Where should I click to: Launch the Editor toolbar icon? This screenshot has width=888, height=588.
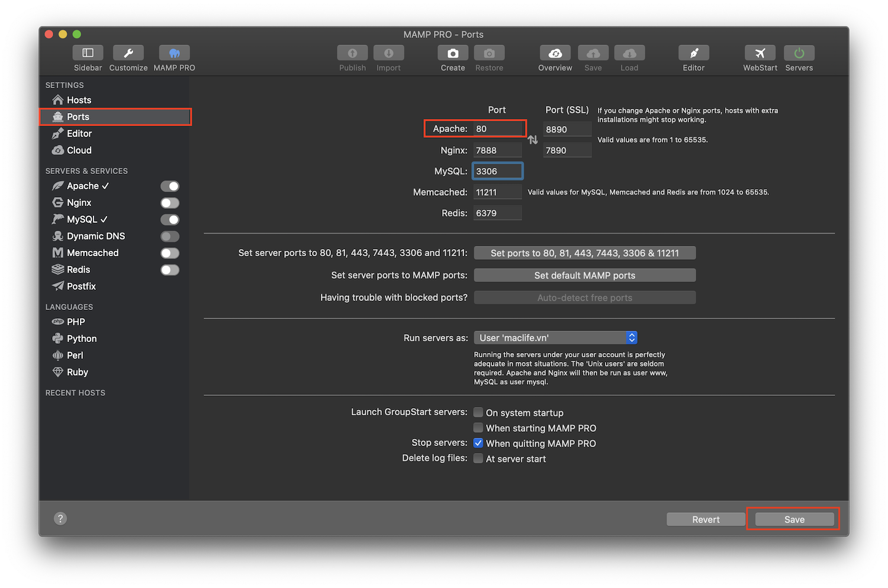pos(693,53)
